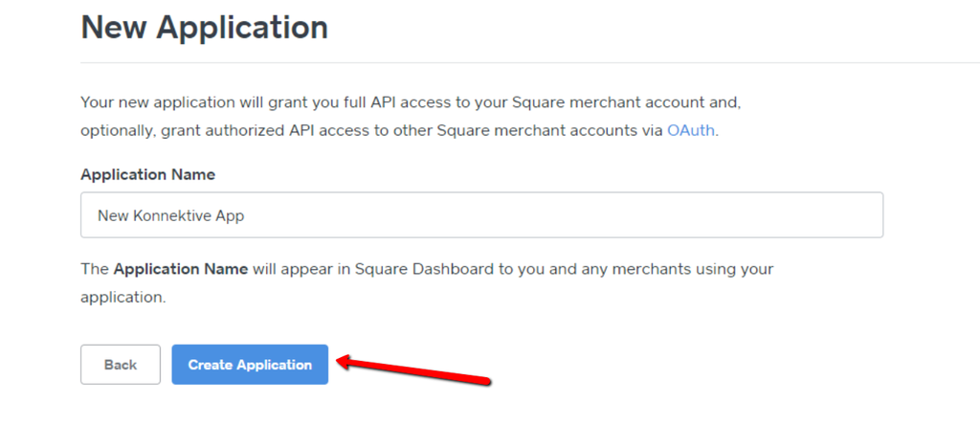Viewport: 980px width, 425px height.
Task: Go back with the Back button
Action: (x=121, y=365)
